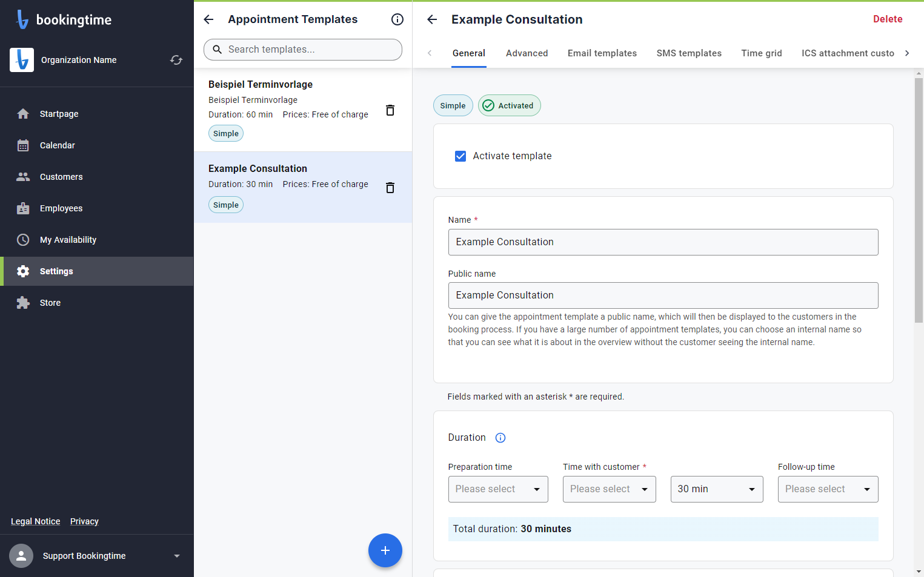Click the vertical scrollbar thumb
The width and height of the screenshot is (924, 577).
point(919,200)
